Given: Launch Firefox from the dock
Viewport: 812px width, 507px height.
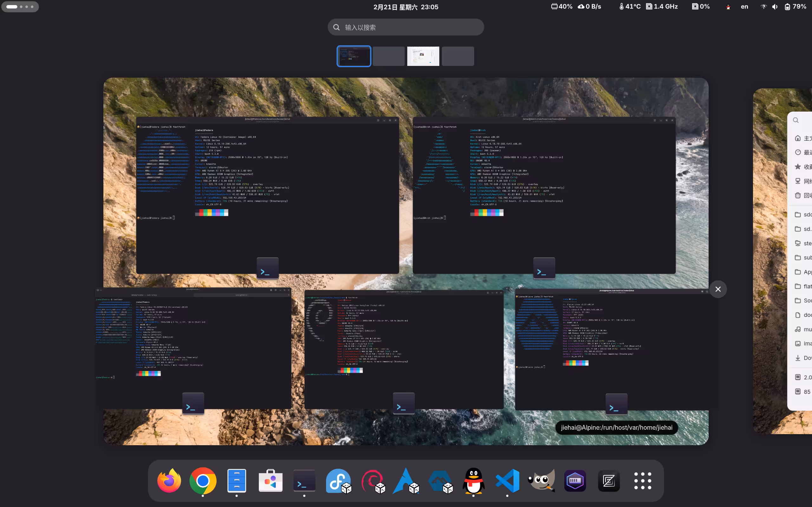Looking at the screenshot, I should coord(169,480).
